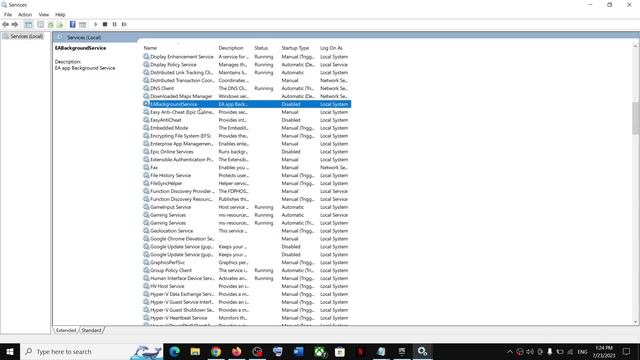Open Microsoft Edge from the taskbar
The image size is (640, 360).
pos(175,351)
